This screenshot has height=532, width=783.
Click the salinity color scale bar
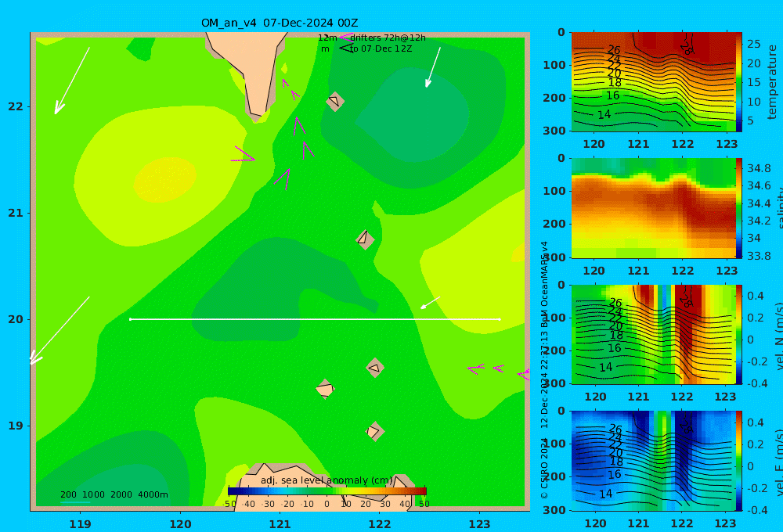click(x=739, y=208)
